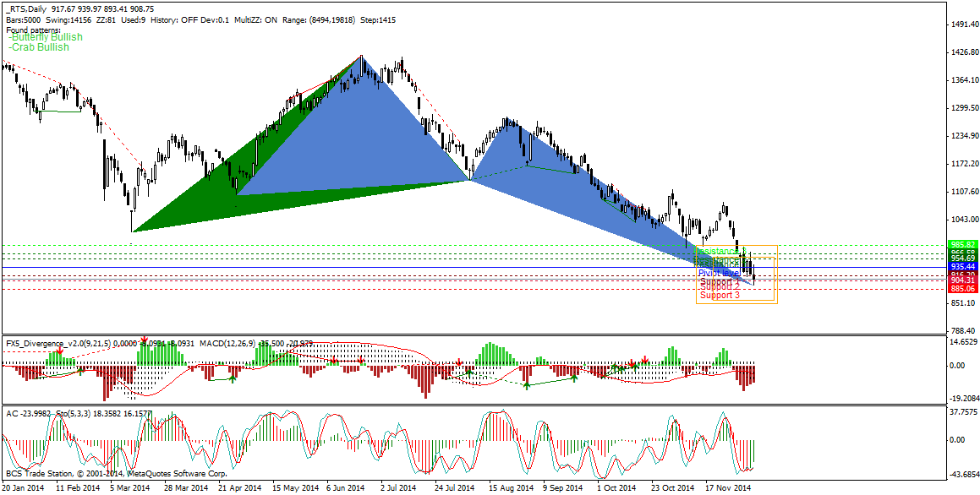Screen dimensions: 980x495
Task: Click the 1426.80 price axis label
Action: coord(963,52)
